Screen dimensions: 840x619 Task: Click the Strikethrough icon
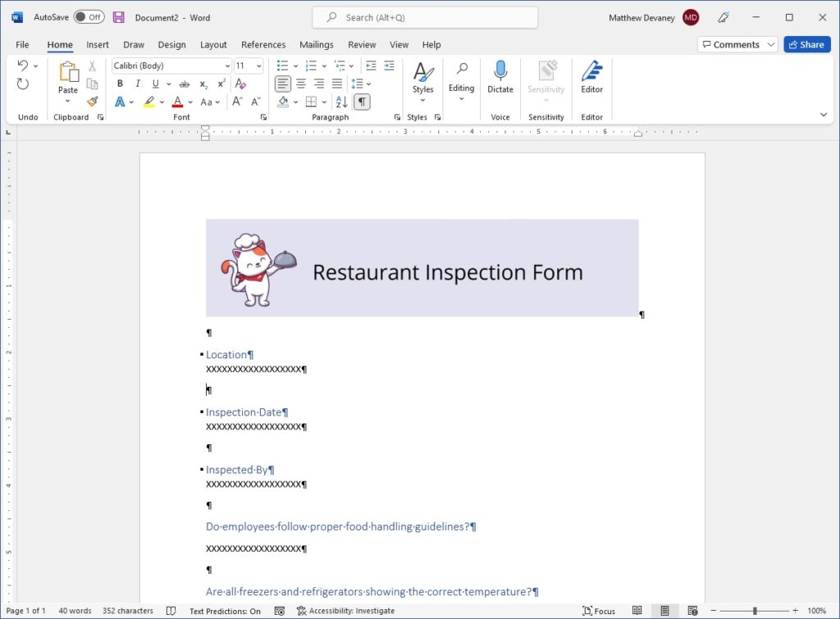point(185,84)
